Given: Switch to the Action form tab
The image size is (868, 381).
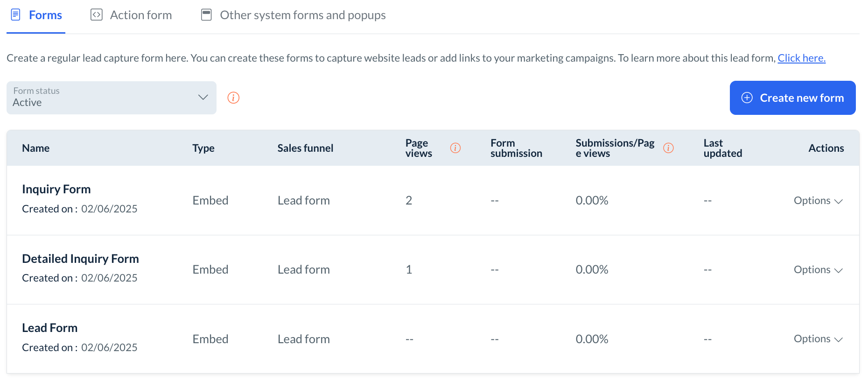Looking at the screenshot, I should (140, 15).
